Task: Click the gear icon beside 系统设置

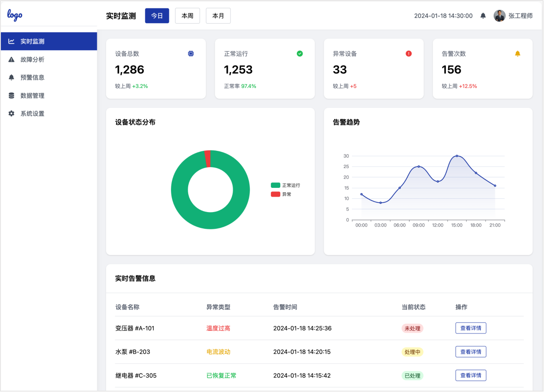Action: click(11, 114)
